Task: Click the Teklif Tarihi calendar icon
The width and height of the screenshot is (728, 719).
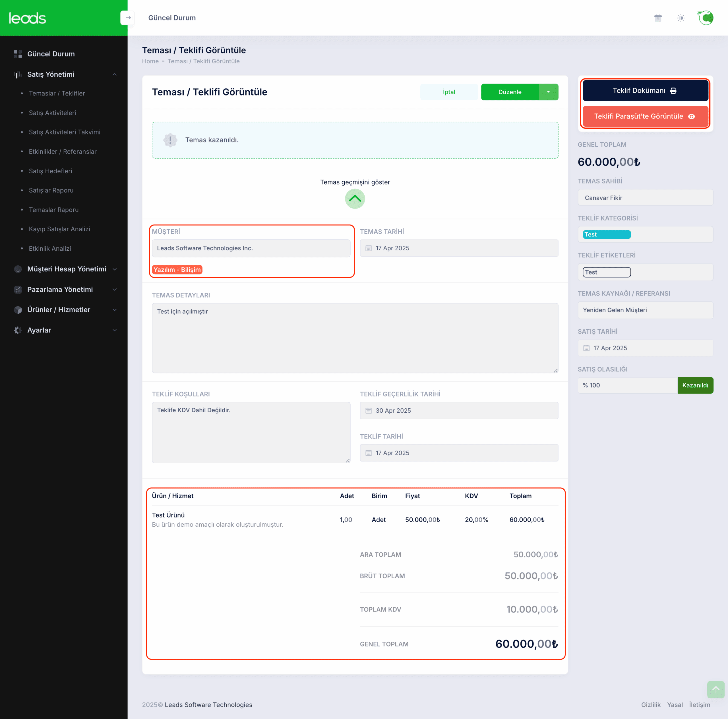Action: coord(369,453)
